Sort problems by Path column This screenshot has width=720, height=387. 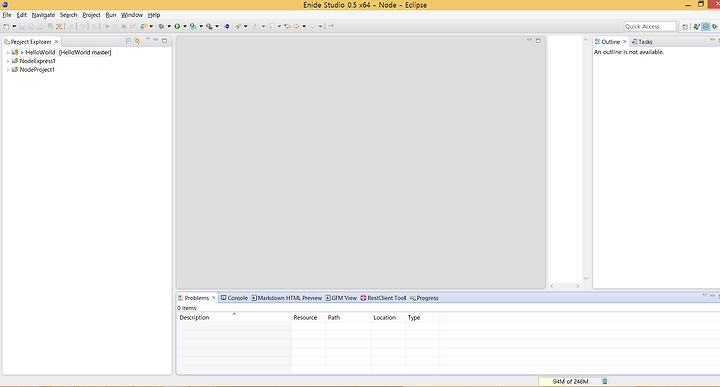tap(348, 317)
